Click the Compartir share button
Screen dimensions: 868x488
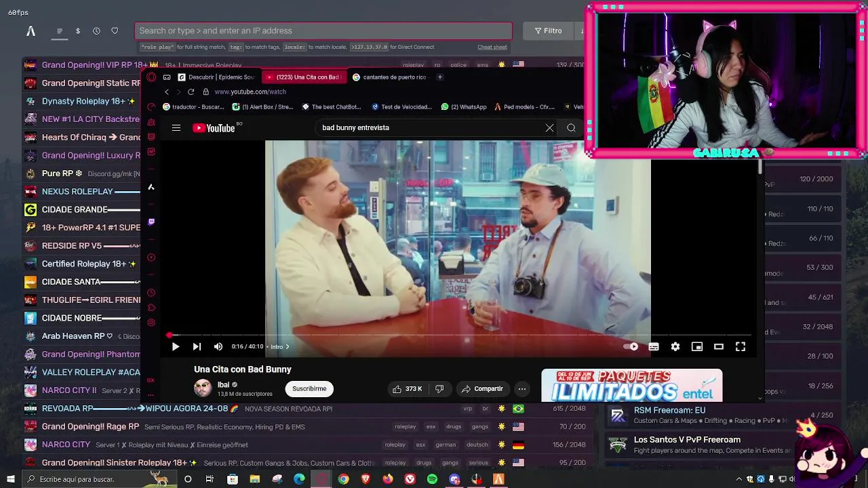coord(482,388)
